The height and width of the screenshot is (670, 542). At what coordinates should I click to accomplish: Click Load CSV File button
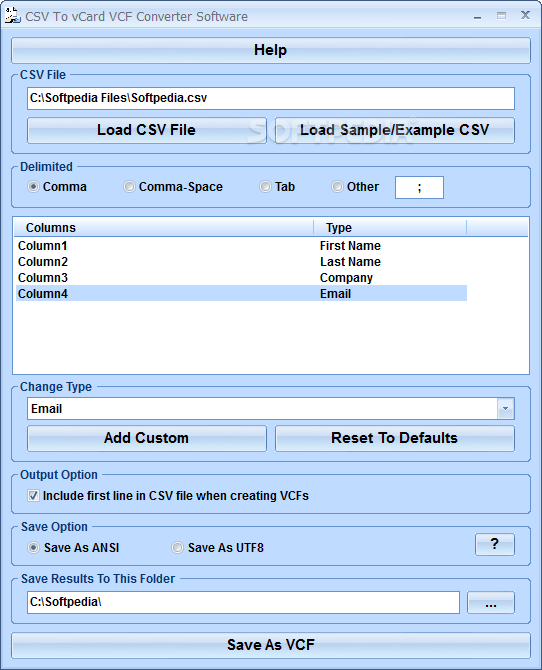point(147,130)
